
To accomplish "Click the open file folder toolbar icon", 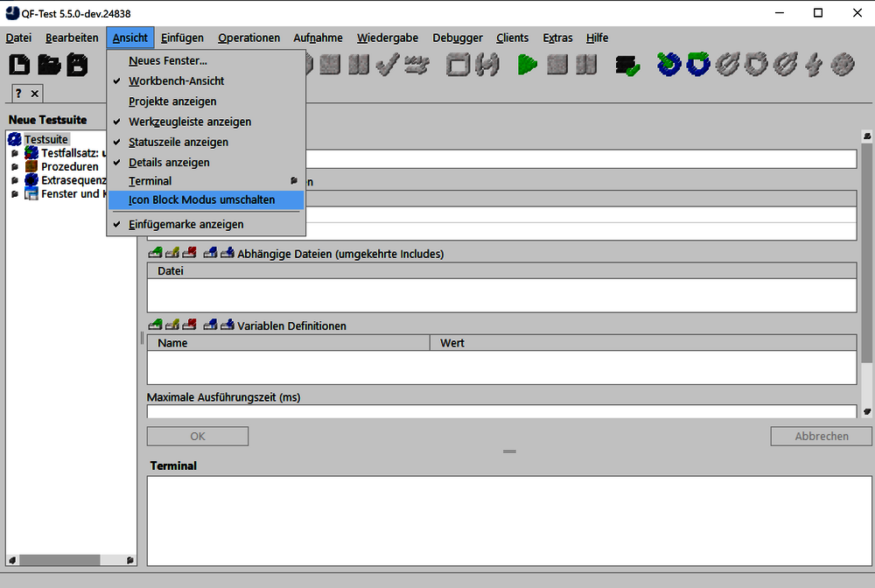I will click(x=48, y=65).
